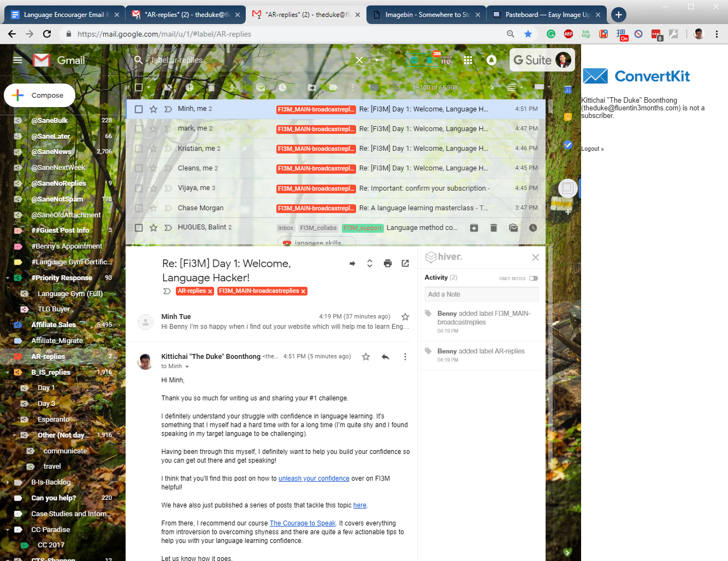The width and height of the screenshot is (728, 561).
Task: Click the Chrome address bar
Action: click(284, 34)
